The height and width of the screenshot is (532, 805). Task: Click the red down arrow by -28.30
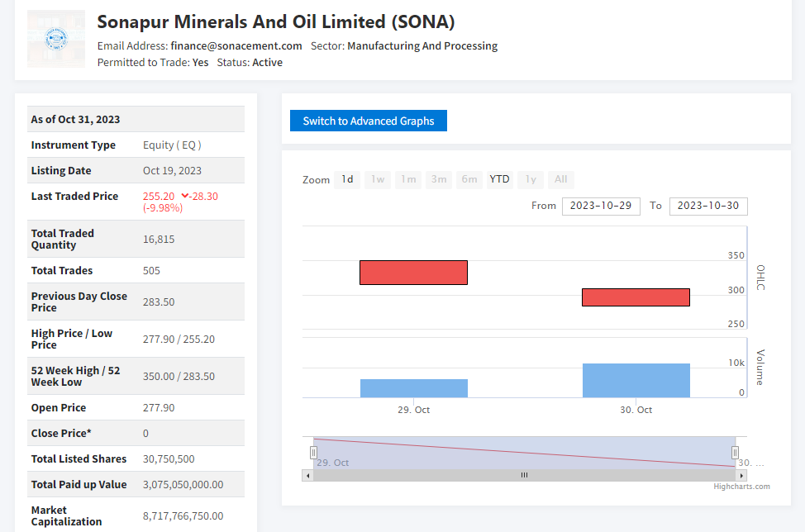pos(185,196)
